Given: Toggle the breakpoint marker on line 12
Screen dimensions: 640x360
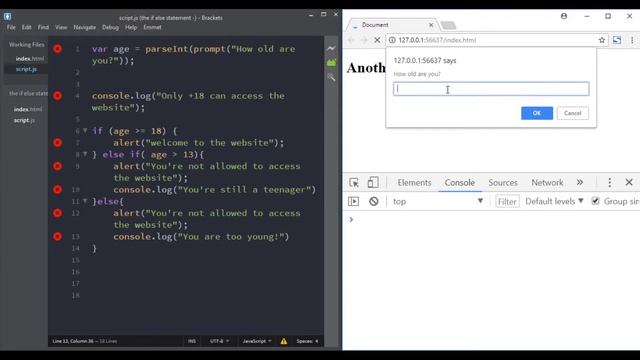Looking at the screenshot, I should [58, 213].
